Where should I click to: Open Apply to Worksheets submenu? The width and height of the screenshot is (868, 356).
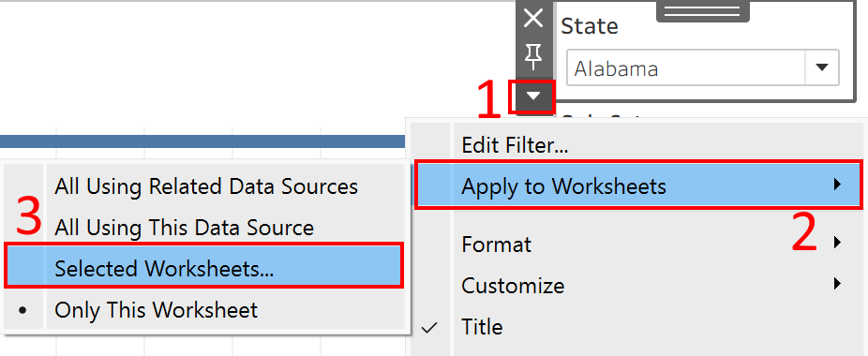(639, 185)
